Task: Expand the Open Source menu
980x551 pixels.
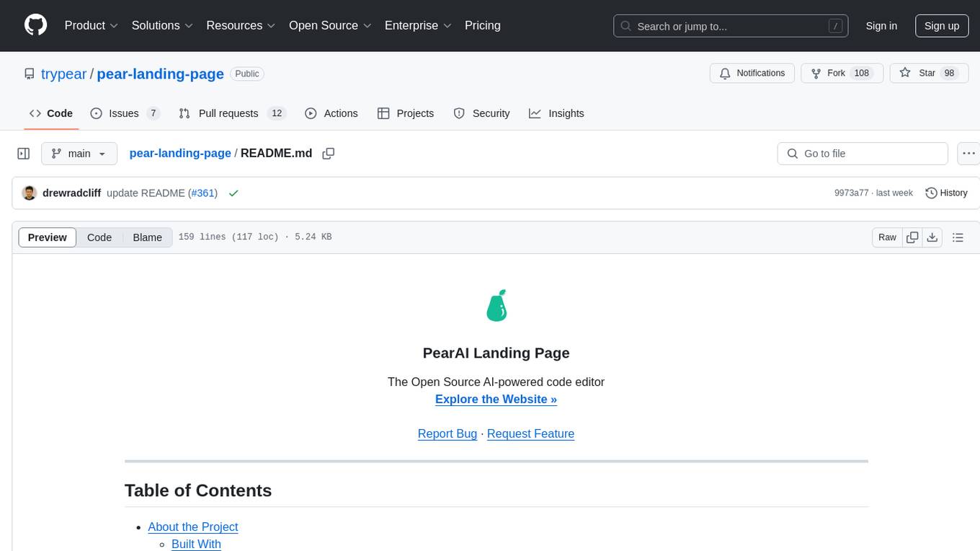Action: point(330,25)
